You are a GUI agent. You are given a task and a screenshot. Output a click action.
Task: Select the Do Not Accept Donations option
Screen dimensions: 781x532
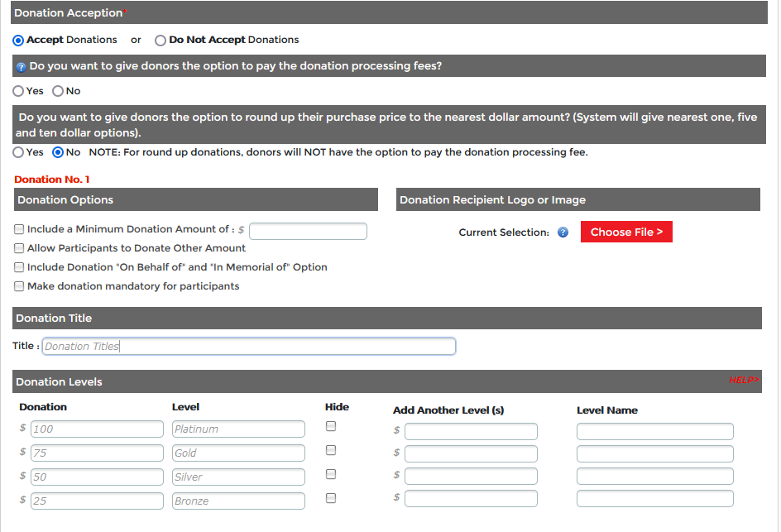[161, 40]
